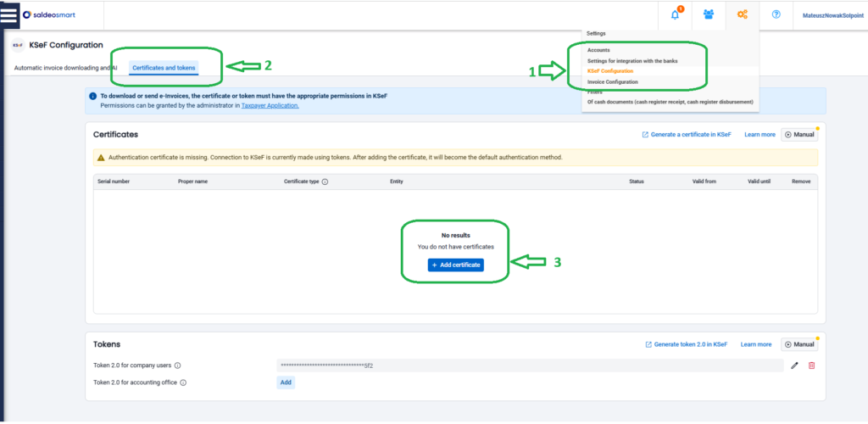Click info icon next to Token 2.0 for company users
Screen dimensions: 868x424
(178, 366)
